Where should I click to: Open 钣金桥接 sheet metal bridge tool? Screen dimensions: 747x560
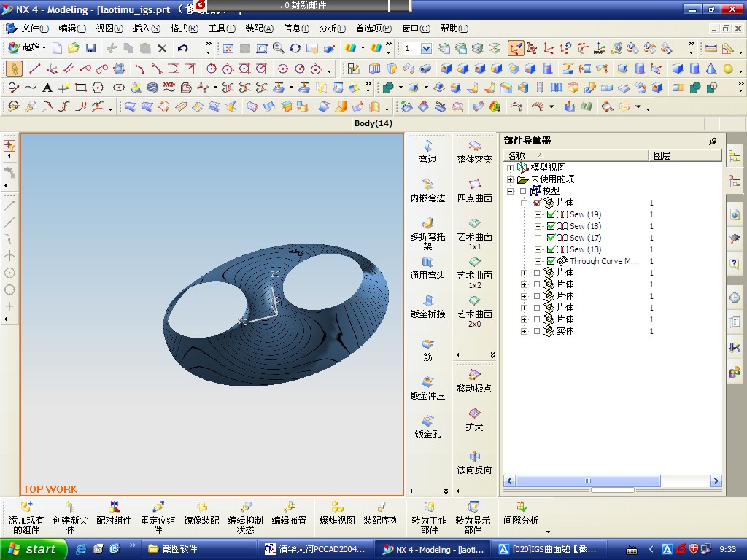pyautogui.click(x=427, y=307)
